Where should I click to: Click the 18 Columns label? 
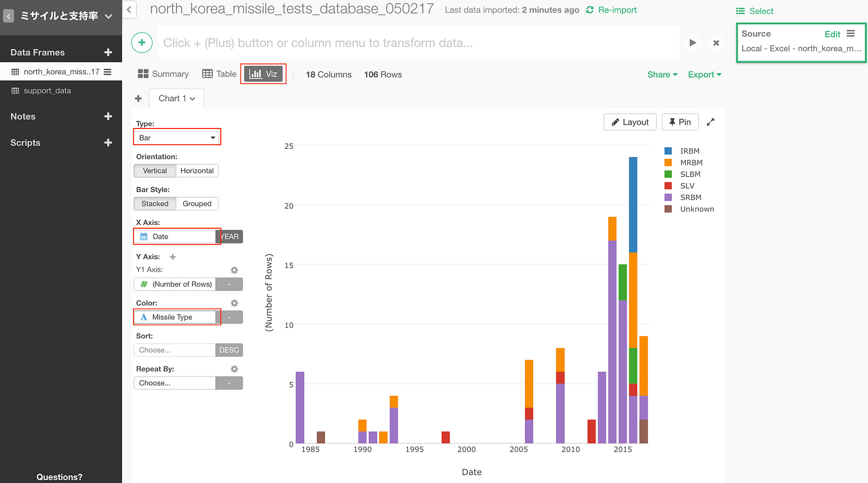[329, 74]
